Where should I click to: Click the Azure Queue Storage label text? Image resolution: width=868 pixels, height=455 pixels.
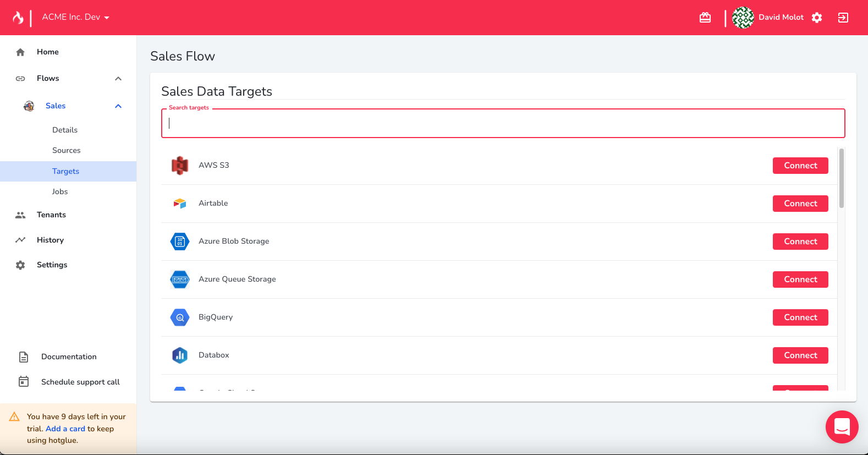pos(237,279)
